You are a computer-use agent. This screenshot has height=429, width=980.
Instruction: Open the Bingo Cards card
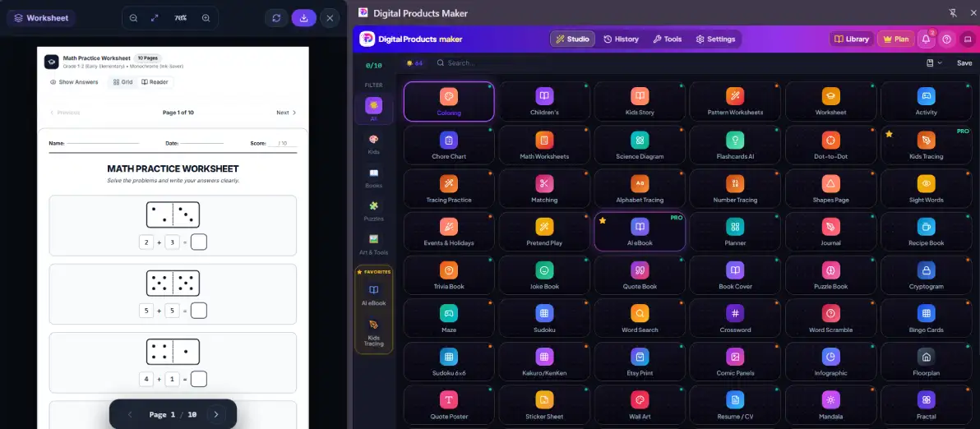pos(927,319)
